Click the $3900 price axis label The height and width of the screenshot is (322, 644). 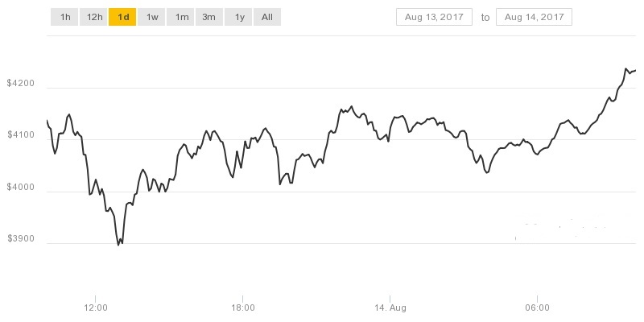click(x=21, y=238)
